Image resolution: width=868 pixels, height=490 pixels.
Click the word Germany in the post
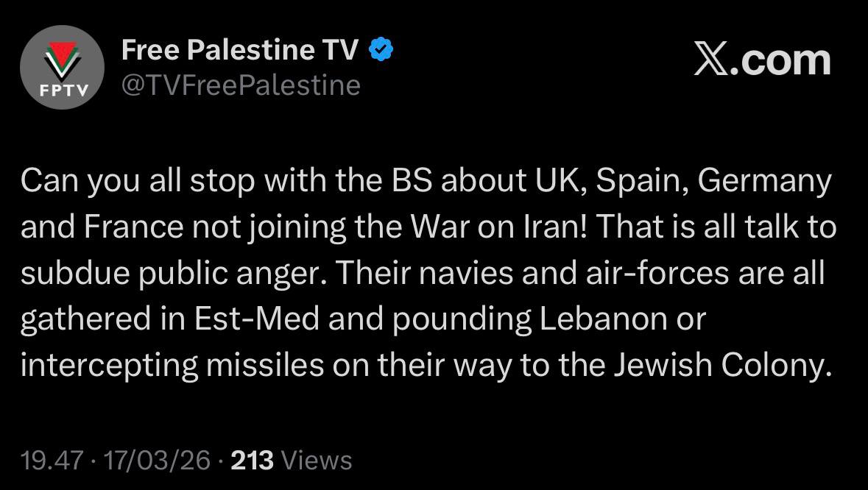763,181
